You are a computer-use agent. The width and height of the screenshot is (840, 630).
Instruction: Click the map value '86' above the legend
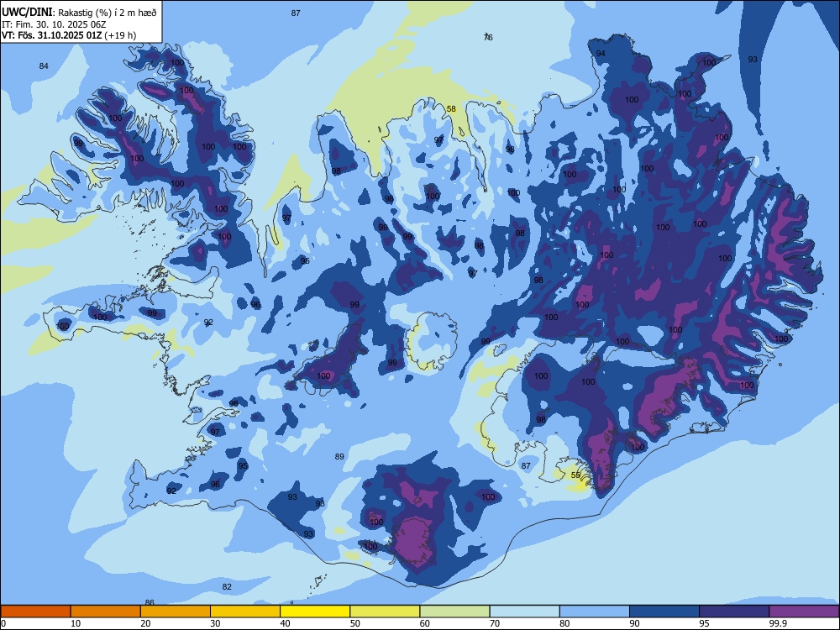(150, 602)
